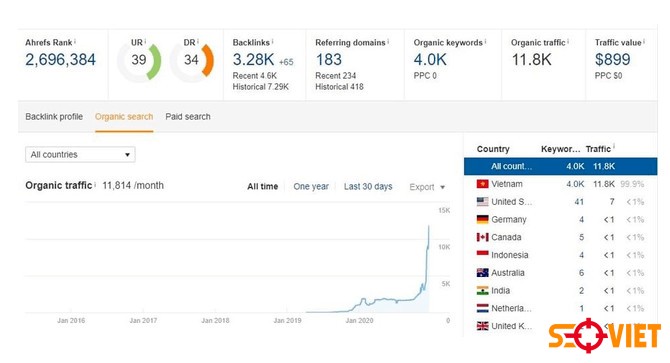Open the Backlinks 3.28K value
The image size is (670, 363).
[253, 59]
